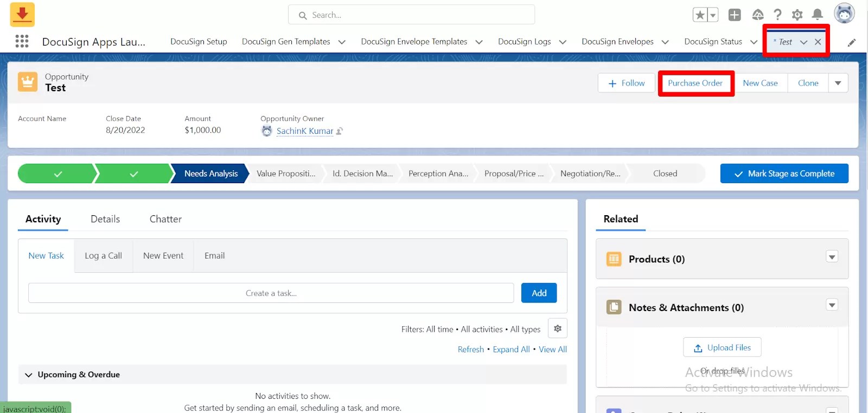The width and height of the screenshot is (868, 413).
Task: Open the Setup gear icon
Action: tap(797, 15)
